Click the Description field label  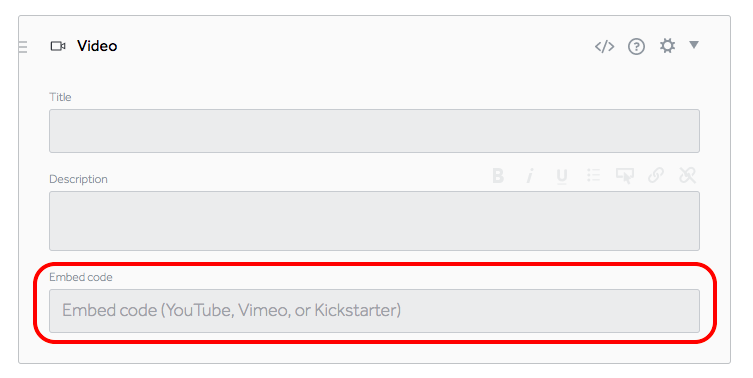pyautogui.click(x=78, y=179)
